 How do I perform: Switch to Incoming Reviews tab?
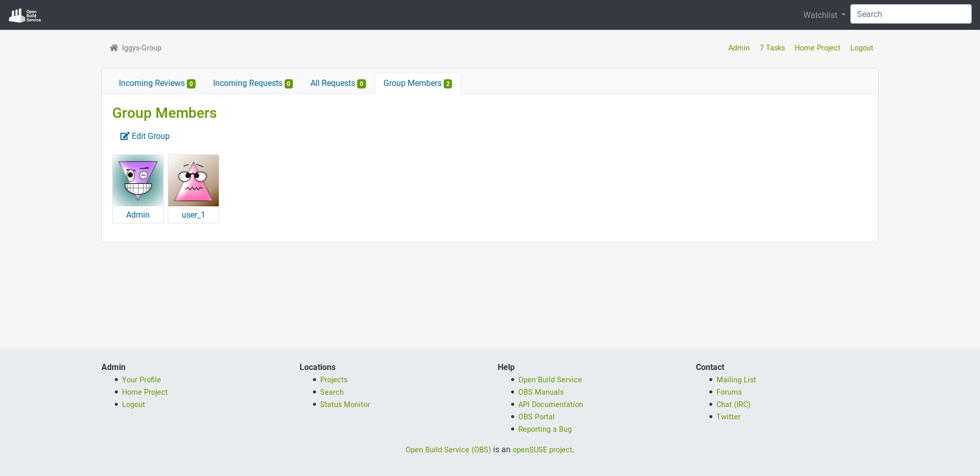[x=157, y=83]
